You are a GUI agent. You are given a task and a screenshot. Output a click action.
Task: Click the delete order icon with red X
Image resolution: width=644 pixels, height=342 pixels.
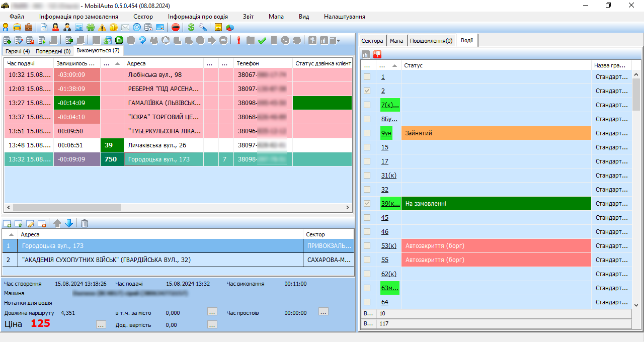point(30,41)
